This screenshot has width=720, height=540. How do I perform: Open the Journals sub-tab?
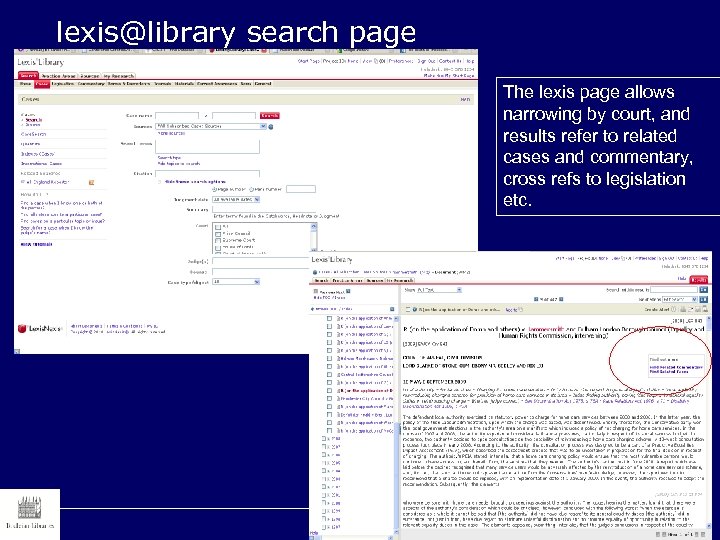pyautogui.click(x=163, y=84)
